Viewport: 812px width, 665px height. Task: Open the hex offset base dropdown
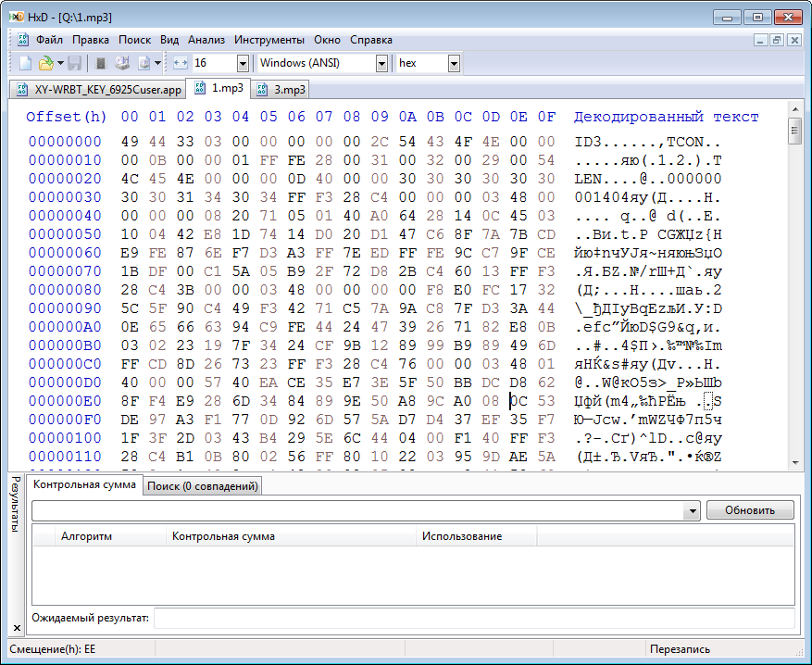tap(455, 63)
